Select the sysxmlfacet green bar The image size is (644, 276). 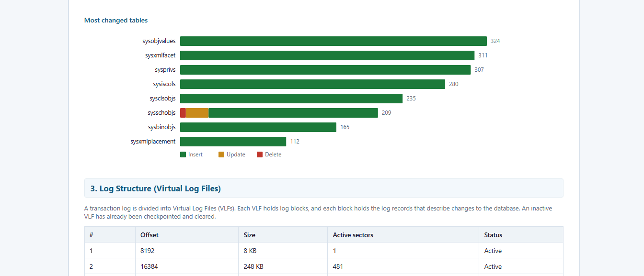pyautogui.click(x=327, y=55)
